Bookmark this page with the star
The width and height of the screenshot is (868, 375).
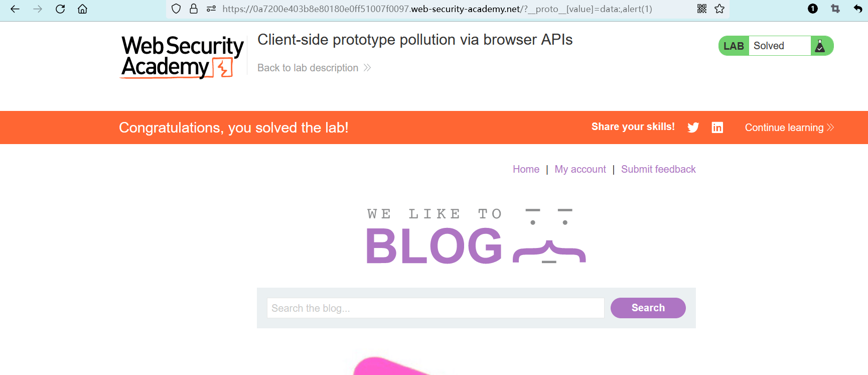click(x=719, y=9)
